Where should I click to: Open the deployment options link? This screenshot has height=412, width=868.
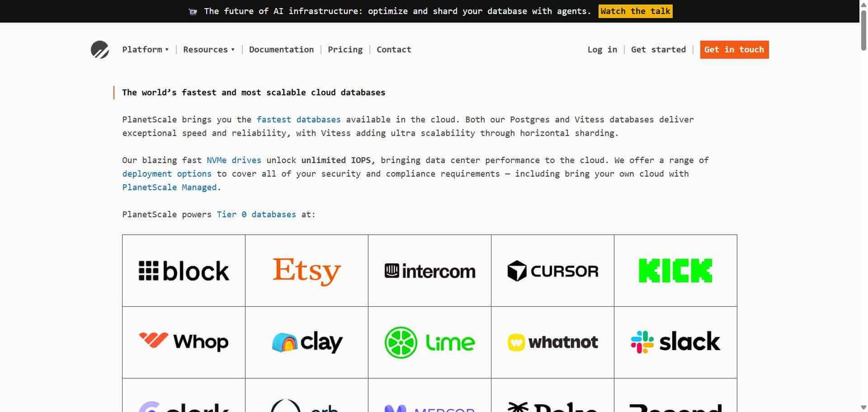coord(167,173)
